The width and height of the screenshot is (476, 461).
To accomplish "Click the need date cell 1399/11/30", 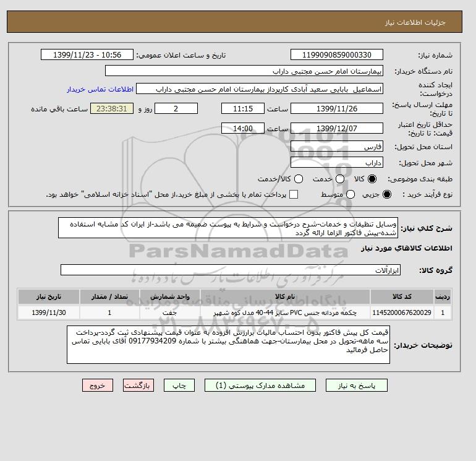I will (49, 312).
